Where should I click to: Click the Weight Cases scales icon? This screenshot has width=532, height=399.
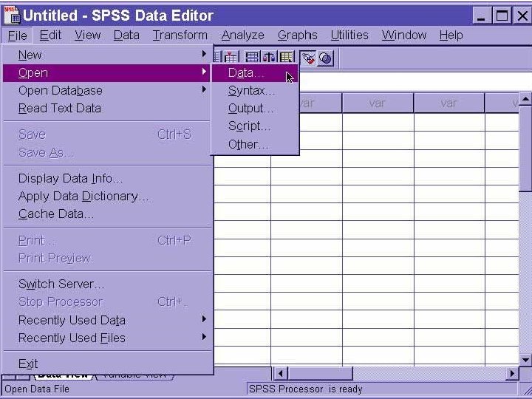pos(270,58)
